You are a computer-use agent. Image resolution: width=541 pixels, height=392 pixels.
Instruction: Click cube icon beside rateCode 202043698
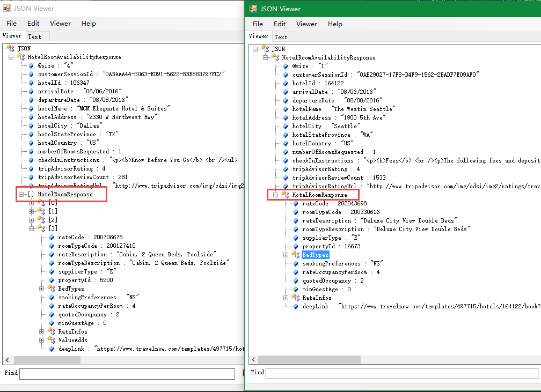[x=296, y=203]
